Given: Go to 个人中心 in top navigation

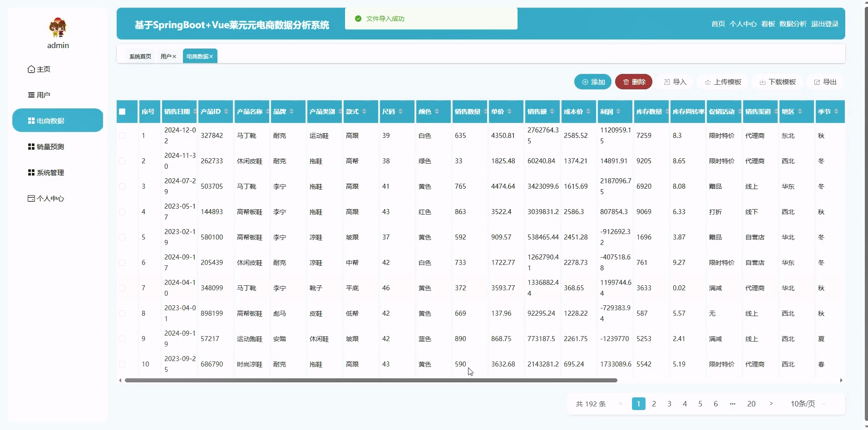Looking at the screenshot, I should click(743, 24).
